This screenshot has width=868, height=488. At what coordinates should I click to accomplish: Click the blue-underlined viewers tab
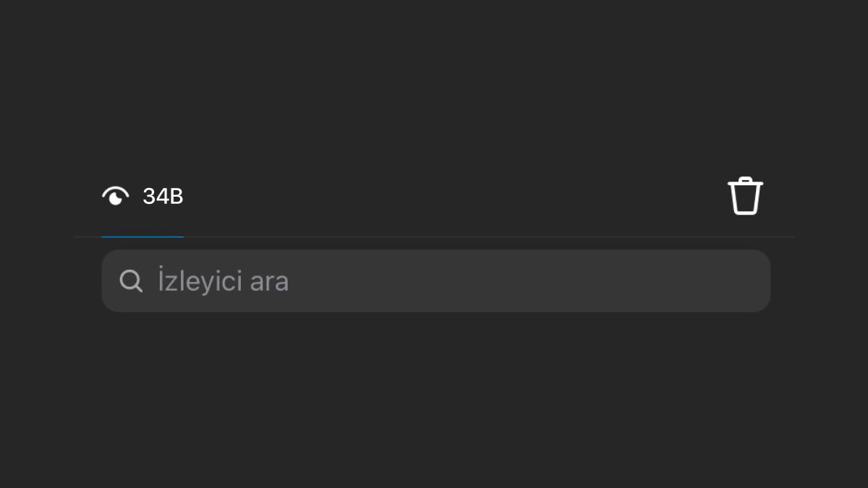(142, 197)
